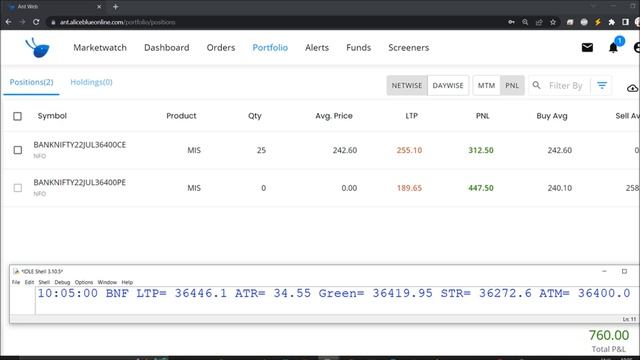Click the BANKNIFTY22JUL36400CE symbol
The width and height of the screenshot is (640, 360).
(80, 145)
